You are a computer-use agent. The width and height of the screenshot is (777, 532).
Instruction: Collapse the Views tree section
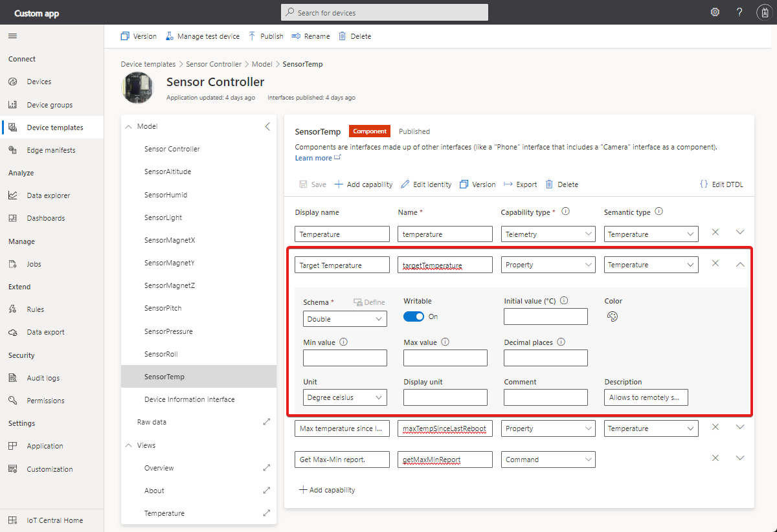(x=128, y=445)
